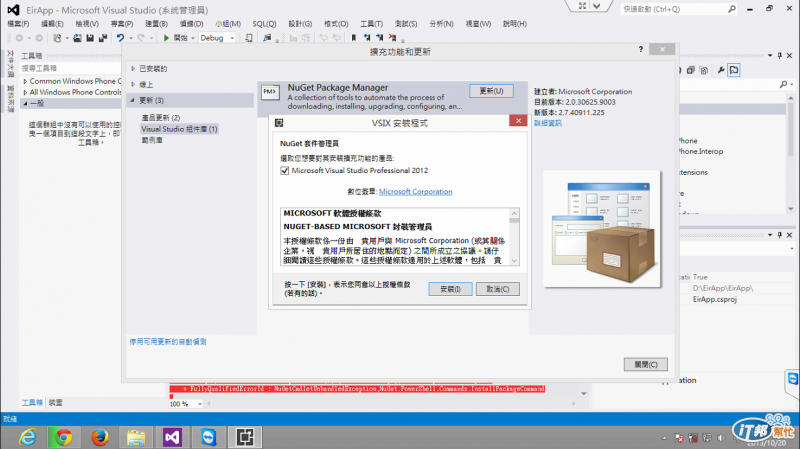This screenshot has height=449, width=800.
Task: Open the (W) window menu
Action: coord(478,23)
